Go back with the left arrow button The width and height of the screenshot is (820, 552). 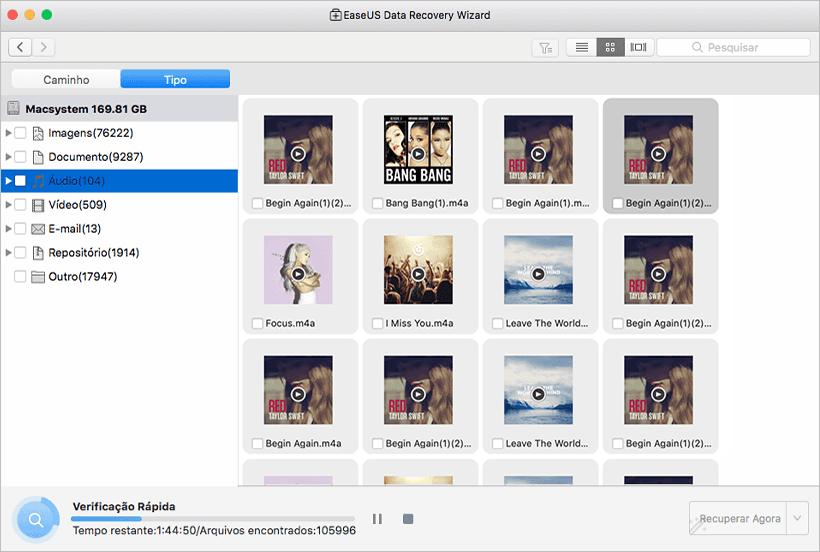coord(20,48)
